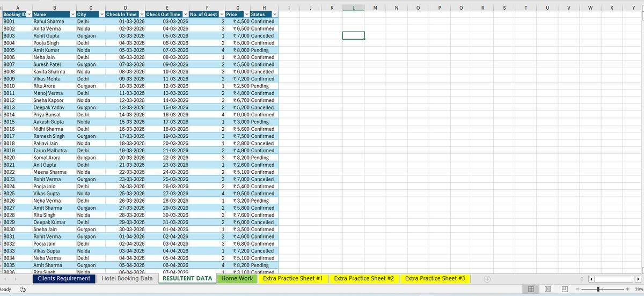Open the Status column filter dropdown
This screenshot has width=644, height=296.
click(x=275, y=14)
